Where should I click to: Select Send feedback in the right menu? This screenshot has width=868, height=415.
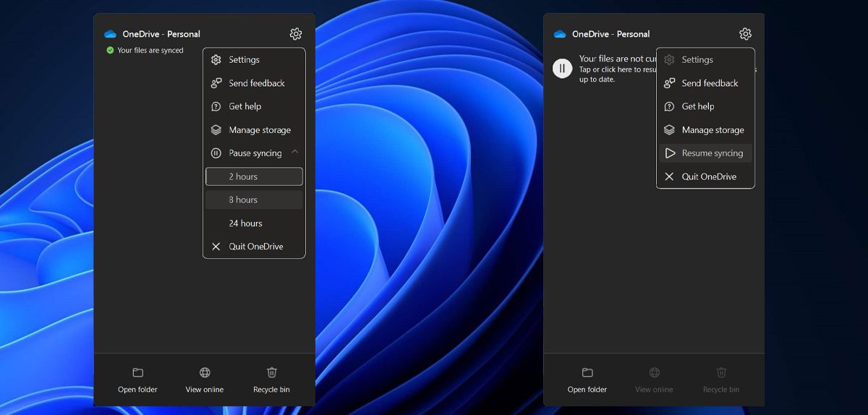pyautogui.click(x=709, y=83)
